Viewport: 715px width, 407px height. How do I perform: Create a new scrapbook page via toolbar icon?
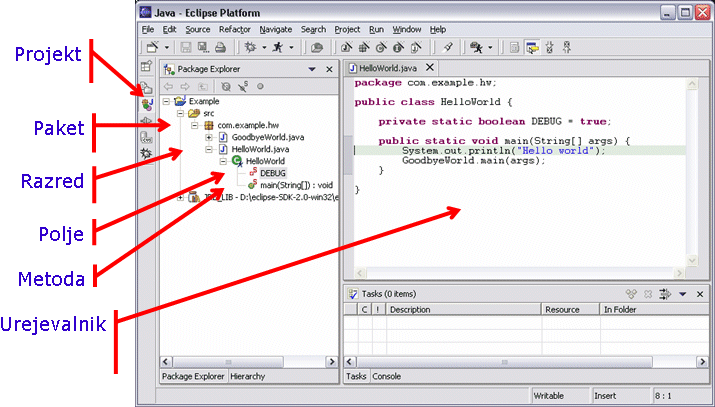pos(416,47)
